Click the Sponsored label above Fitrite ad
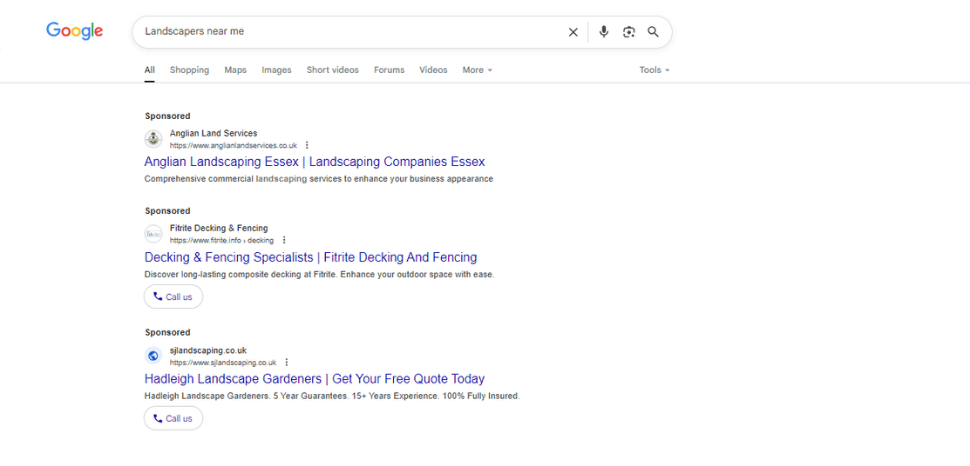The height and width of the screenshot is (466, 970). pos(168,211)
